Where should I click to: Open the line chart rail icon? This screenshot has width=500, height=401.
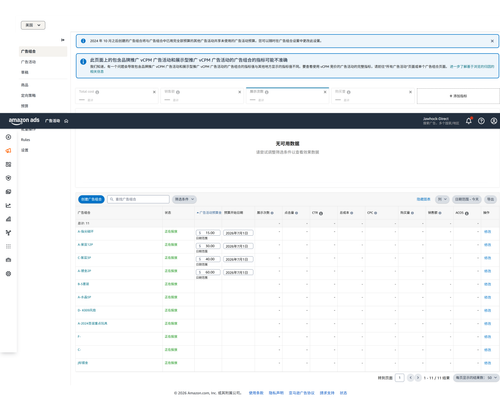[x=8, y=205]
